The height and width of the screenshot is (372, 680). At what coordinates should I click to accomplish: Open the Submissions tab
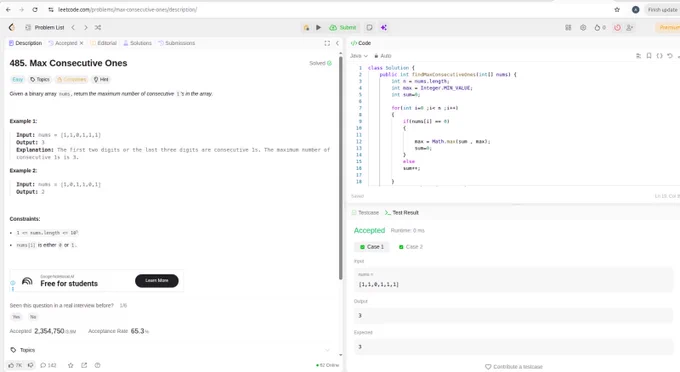click(x=177, y=43)
